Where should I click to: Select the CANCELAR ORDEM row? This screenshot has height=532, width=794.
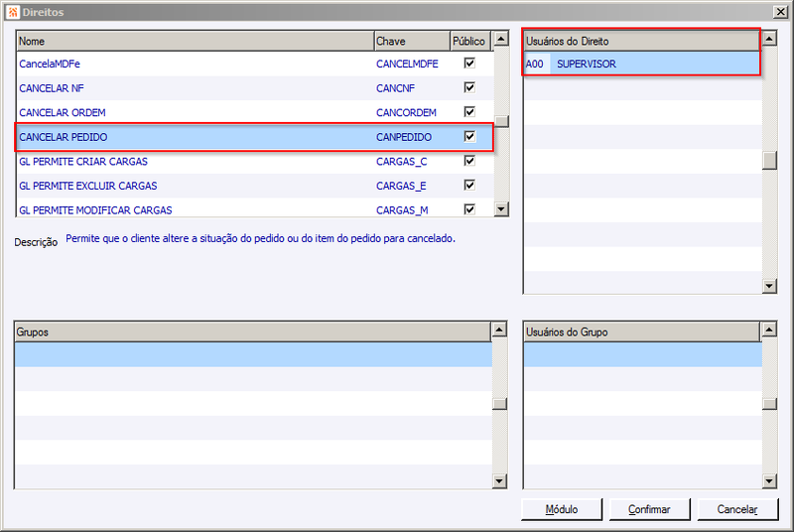pyautogui.click(x=255, y=112)
